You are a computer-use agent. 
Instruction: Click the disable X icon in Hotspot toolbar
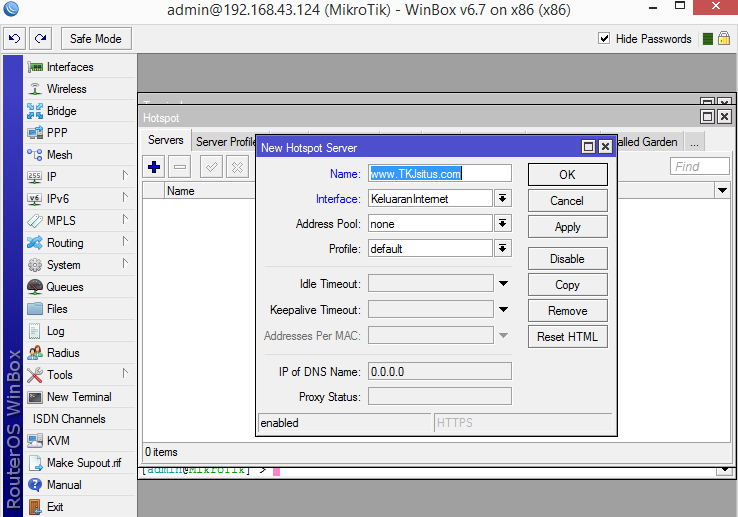tap(237, 167)
